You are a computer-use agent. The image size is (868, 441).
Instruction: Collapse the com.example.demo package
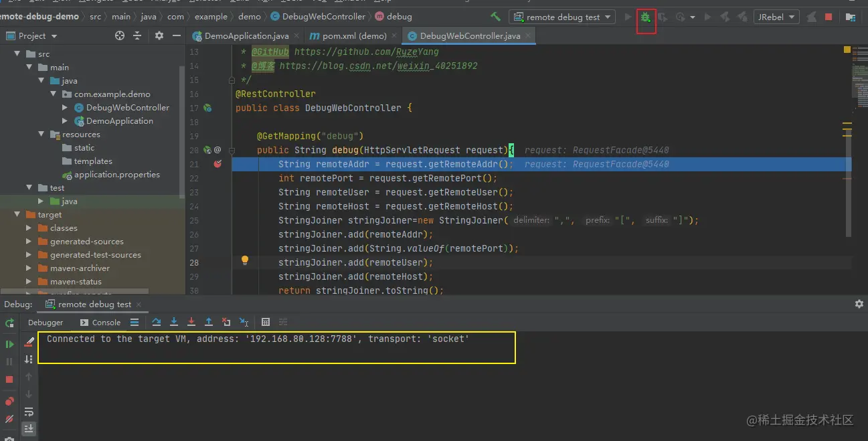tap(54, 94)
